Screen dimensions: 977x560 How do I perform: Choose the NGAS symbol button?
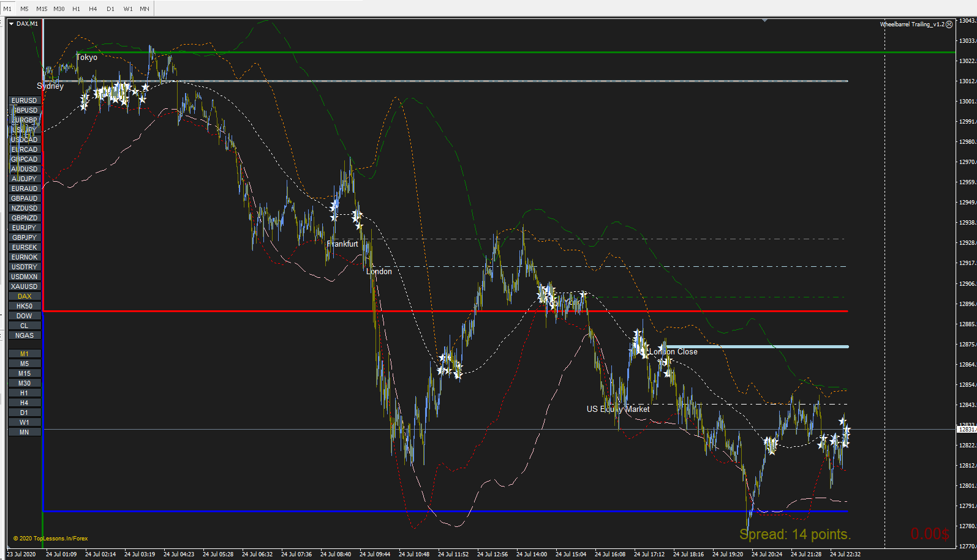25,335
